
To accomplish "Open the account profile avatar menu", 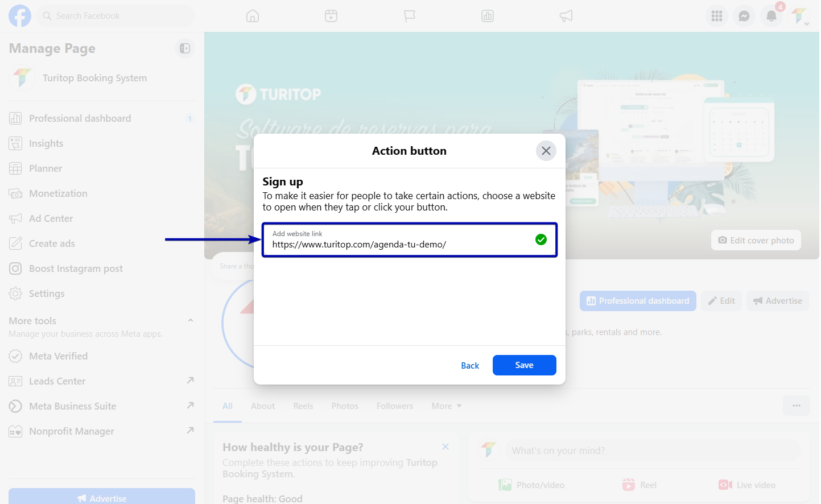I will 799,16.
